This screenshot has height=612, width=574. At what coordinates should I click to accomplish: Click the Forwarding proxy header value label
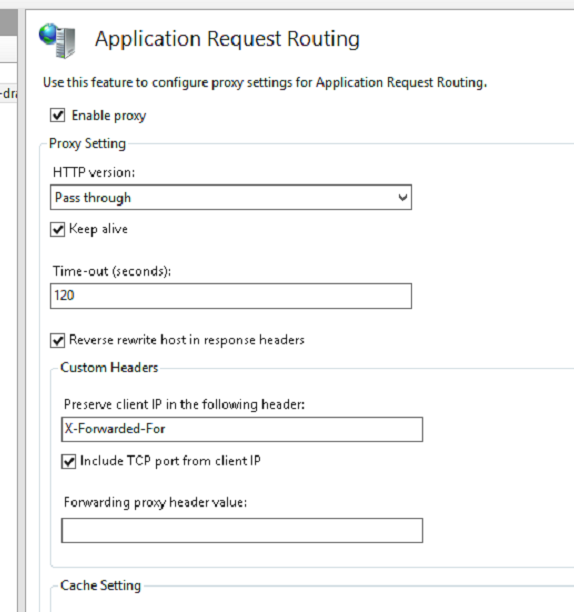[155, 502]
